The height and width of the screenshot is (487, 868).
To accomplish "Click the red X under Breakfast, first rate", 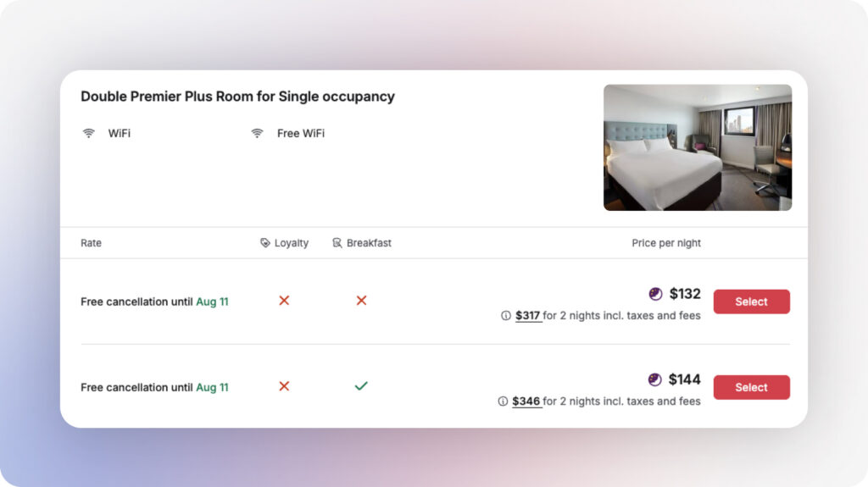I will coord(361,301).
